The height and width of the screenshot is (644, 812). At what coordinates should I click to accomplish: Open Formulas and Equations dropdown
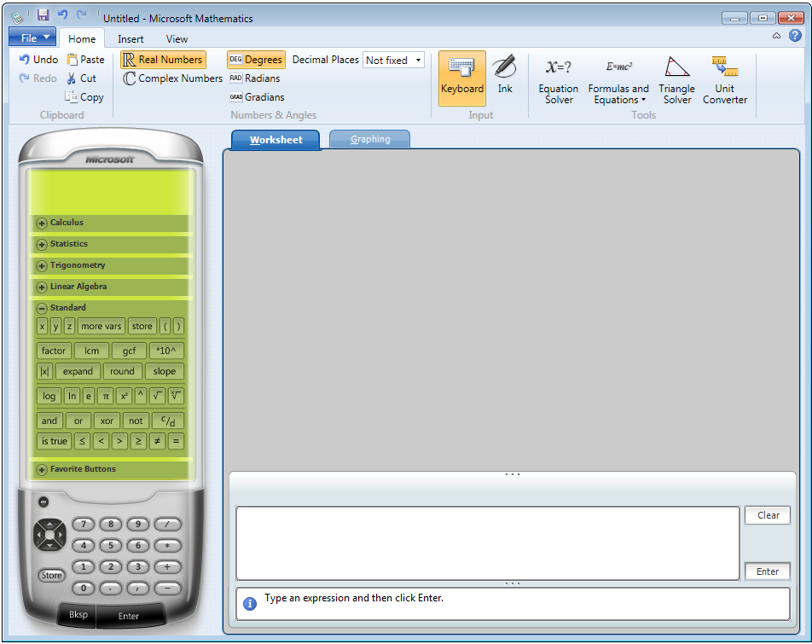(618, 81)
